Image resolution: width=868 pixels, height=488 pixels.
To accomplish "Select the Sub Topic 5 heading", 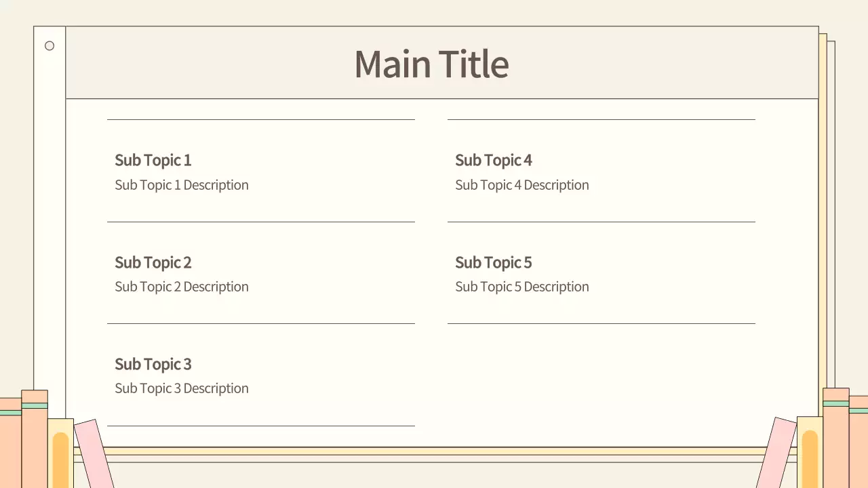I will 494,262.
